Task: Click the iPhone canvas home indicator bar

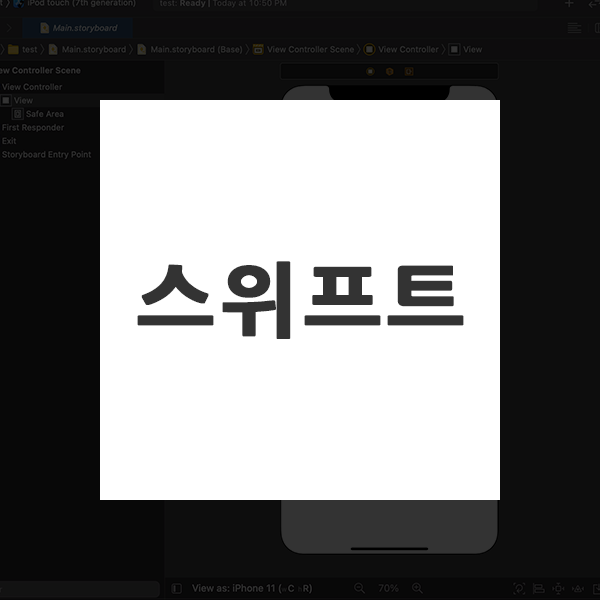Action: pos(390,549)
